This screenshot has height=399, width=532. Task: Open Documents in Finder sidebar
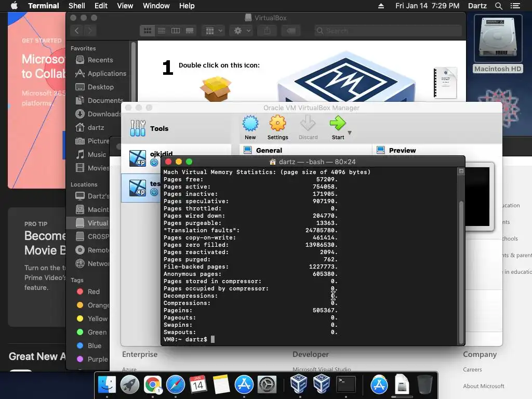coord(99,100)
